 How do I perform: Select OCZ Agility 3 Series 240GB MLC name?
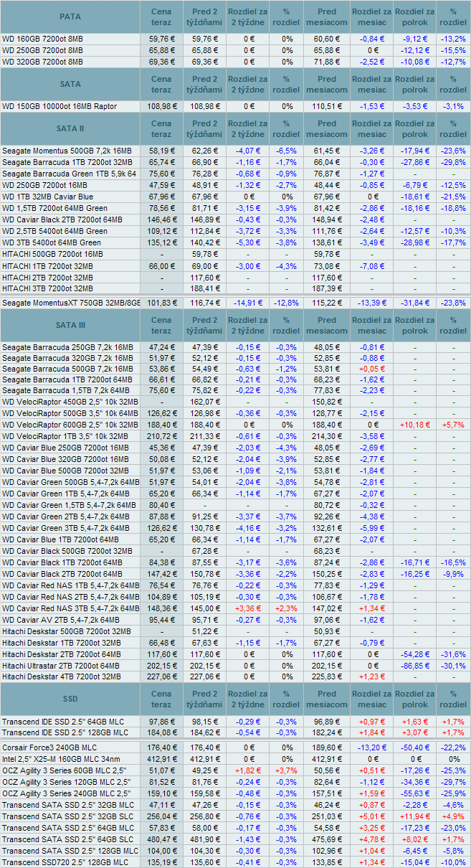click(67, 793)
